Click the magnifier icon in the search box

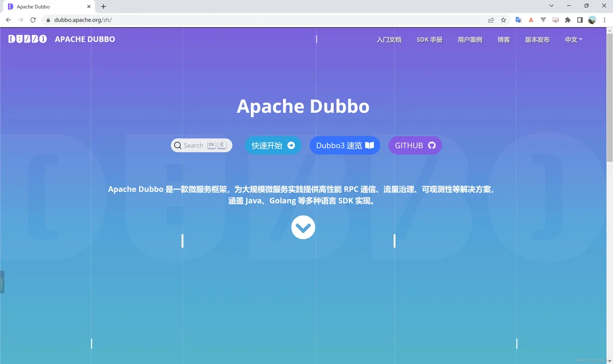click(x=178, y=145)
